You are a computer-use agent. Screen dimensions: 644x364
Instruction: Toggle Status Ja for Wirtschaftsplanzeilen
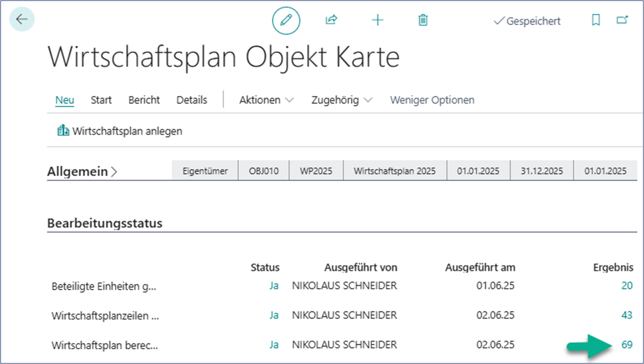coord(274,315)
